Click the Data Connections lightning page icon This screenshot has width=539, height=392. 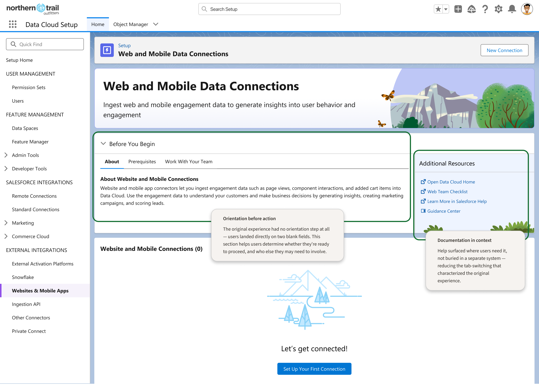[x=107, y=50]
